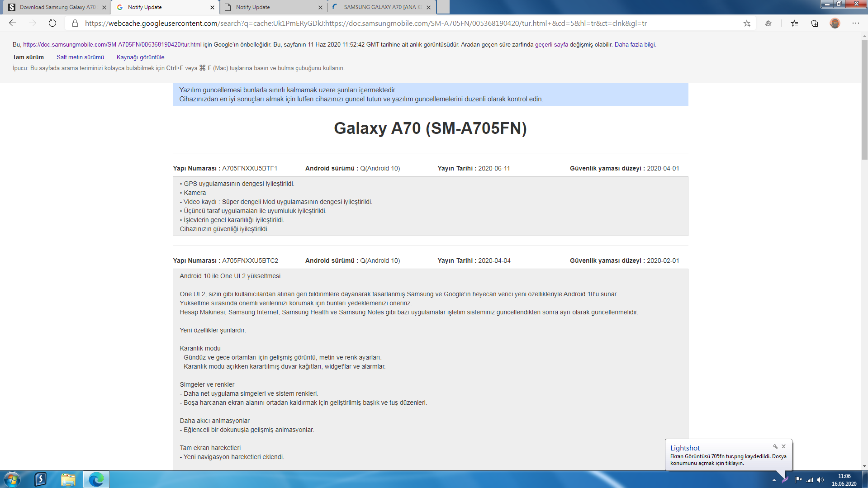Open the browser extension icon beside favorites
Screen dimensions: 868x488
point(768,23)
